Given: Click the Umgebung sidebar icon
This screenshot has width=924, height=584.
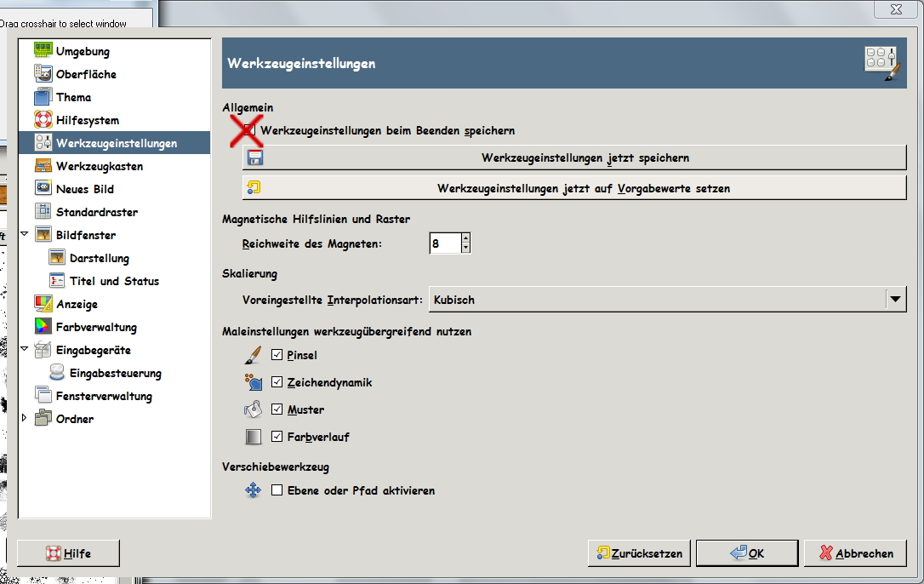Looking at the screenshot, I should click(43, 50).
